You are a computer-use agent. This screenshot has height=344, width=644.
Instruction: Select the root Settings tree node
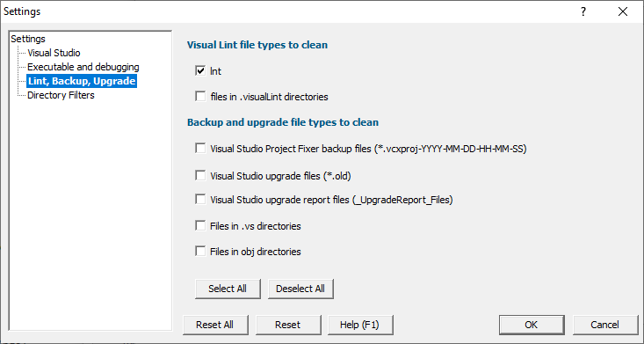point(28,39)
